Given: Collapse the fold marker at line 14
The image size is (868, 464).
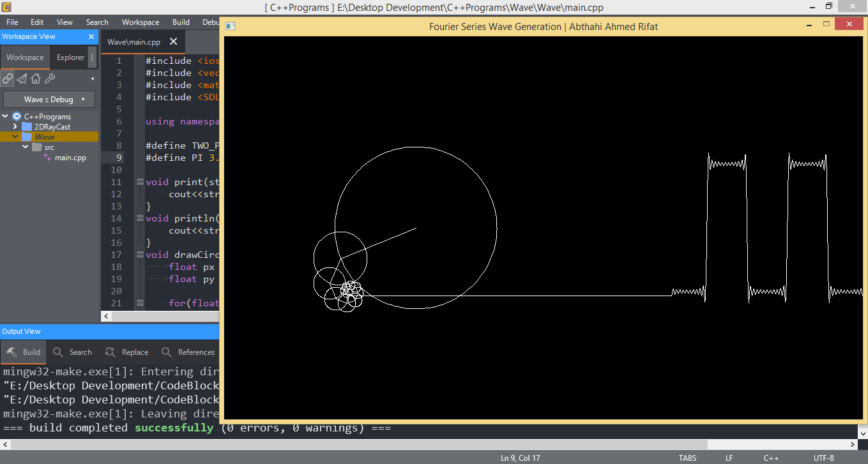Looking at the screenshot, I should pos(140,218).
